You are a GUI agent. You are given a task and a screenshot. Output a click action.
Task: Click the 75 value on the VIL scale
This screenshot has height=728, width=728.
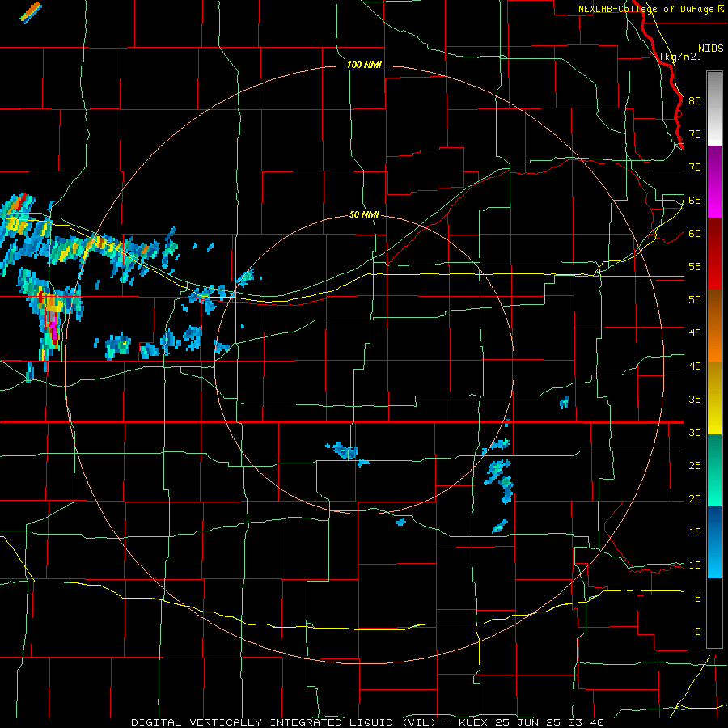tap(695, 133)
